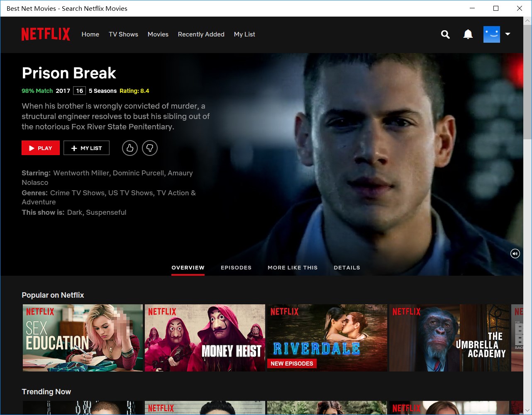Open Riverdale thumbnail
Viewport: 532px width, 415px height.
(327, 338)
